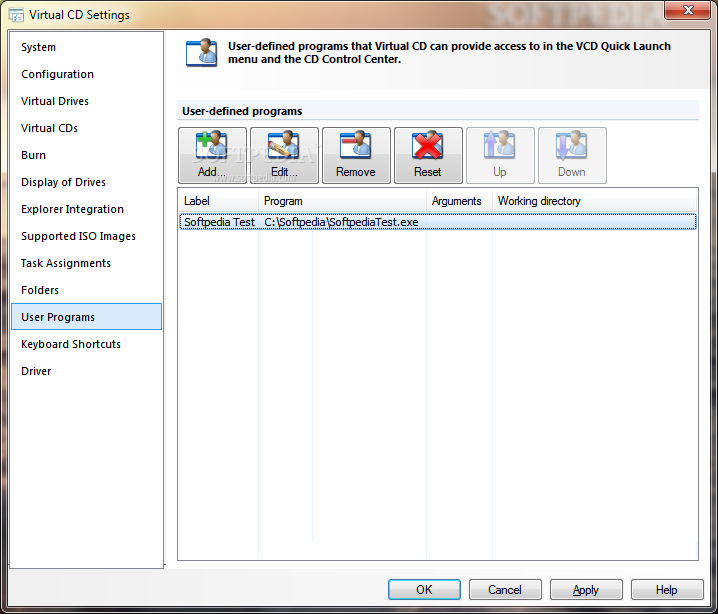The image size is (718, 614).
Task: Sort list by Program column header
Action: click(x=343, y=201)
